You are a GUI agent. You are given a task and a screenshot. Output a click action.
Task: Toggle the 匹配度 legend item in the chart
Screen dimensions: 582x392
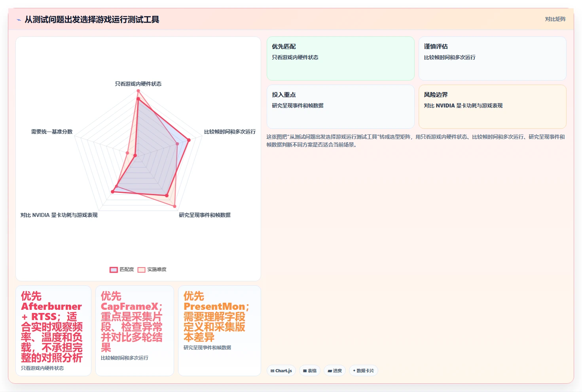tap(122, 269)
